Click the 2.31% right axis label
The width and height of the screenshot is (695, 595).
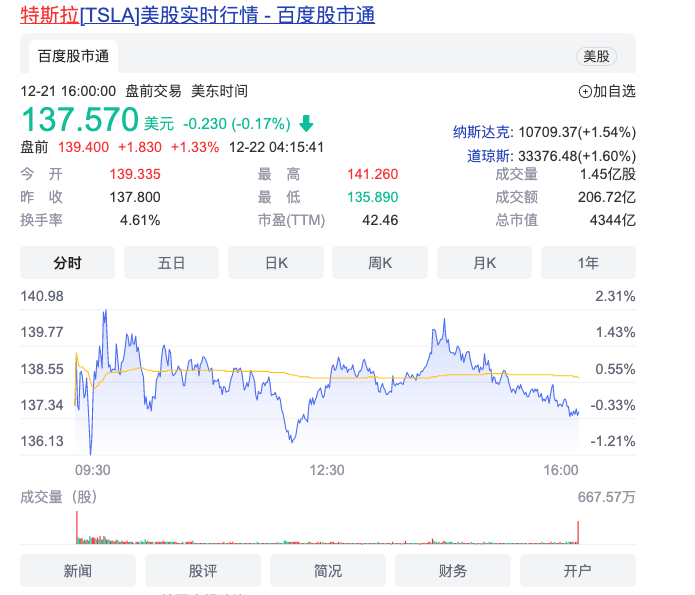click(x=615, y=296)
